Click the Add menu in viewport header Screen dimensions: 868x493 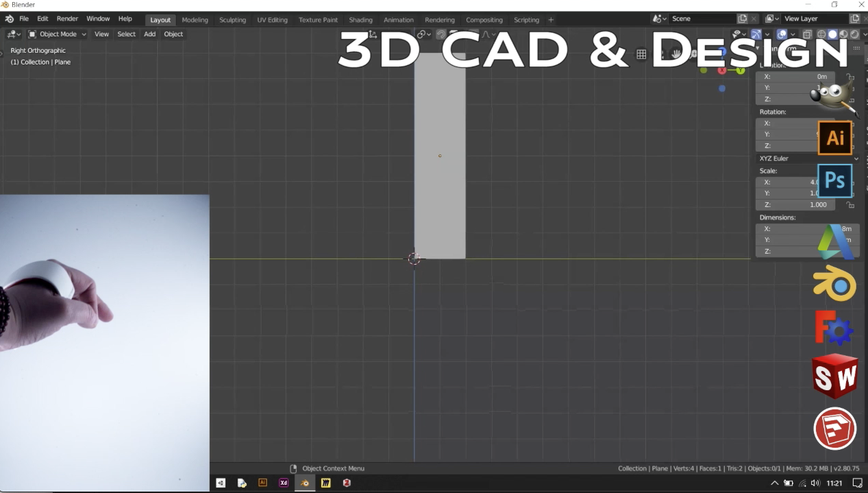point(149,34)
